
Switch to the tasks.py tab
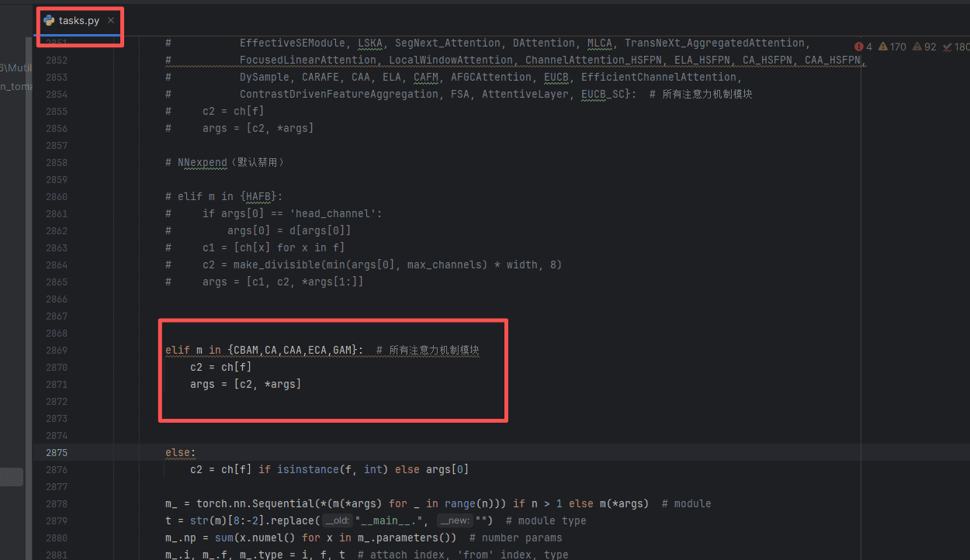(79, 21)
